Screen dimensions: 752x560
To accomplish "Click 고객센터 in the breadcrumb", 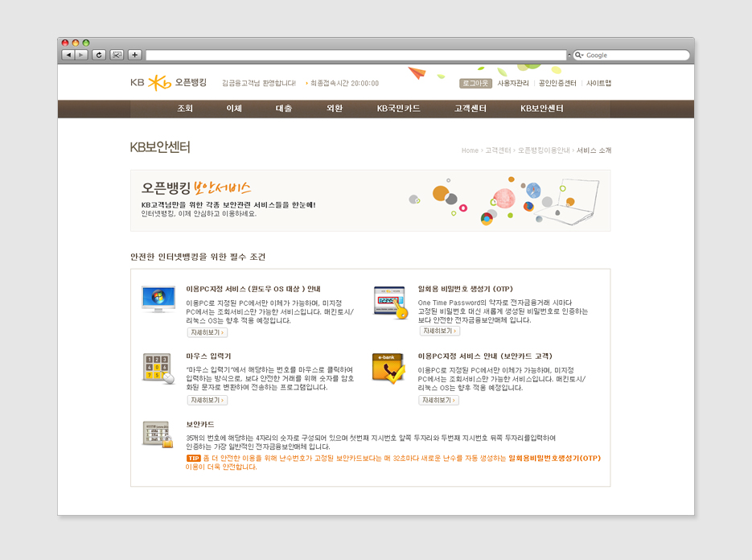I will coord(498,150).
